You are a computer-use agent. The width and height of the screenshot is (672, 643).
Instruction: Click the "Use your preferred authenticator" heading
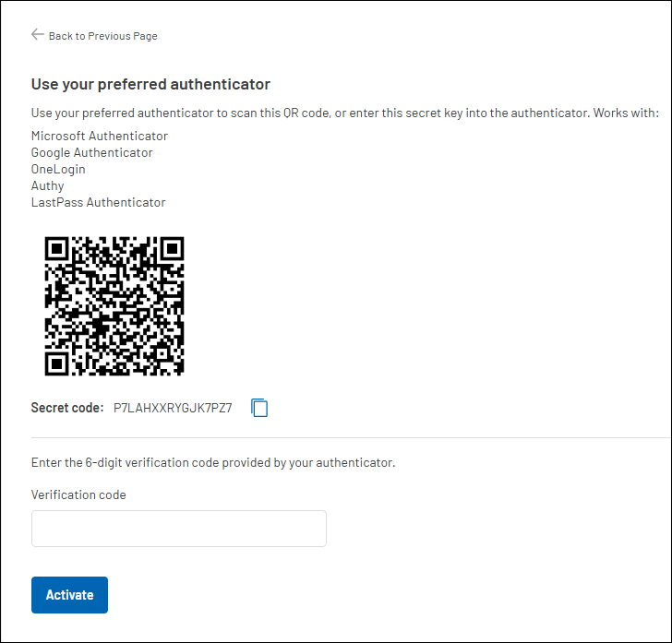click(x=150, y=84)
